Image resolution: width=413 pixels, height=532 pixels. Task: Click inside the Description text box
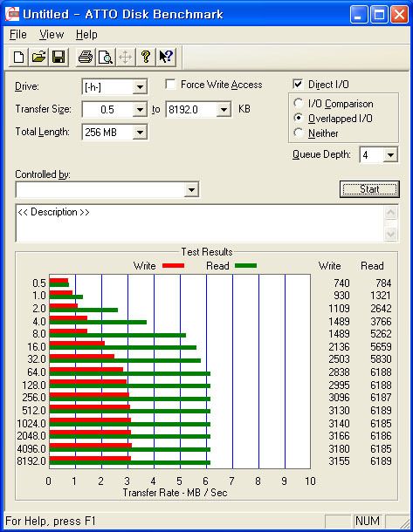pos(200,223)
